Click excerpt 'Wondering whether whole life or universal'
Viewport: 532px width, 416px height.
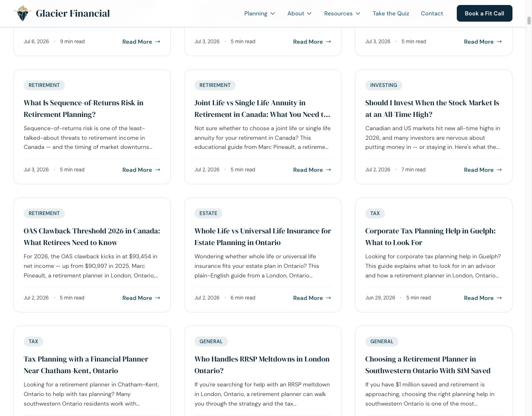point(257,266)
